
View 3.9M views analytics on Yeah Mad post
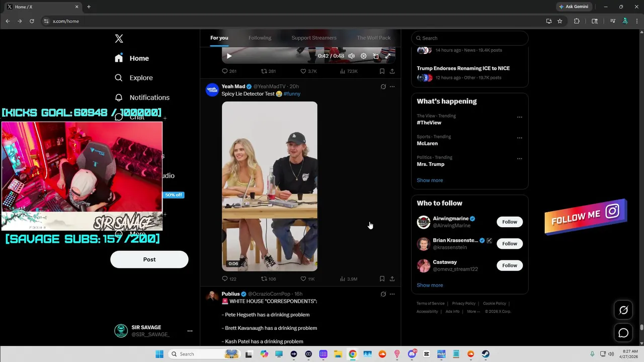pos(349,279)
